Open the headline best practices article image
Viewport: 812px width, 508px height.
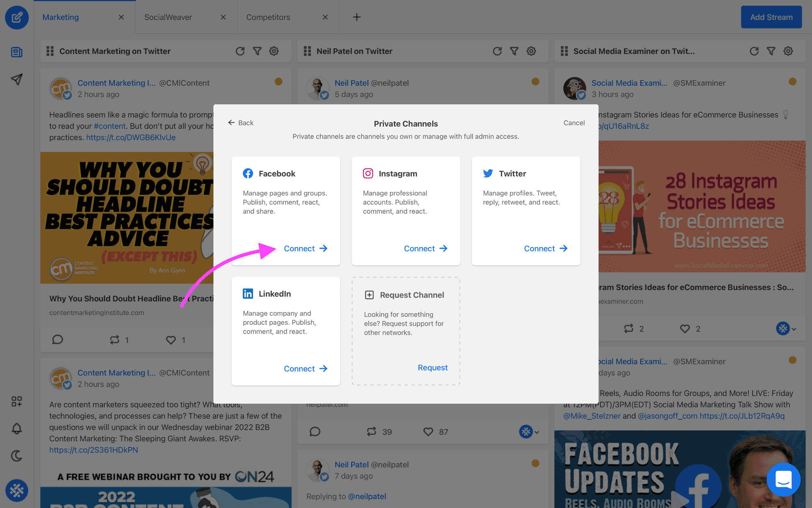127,217
